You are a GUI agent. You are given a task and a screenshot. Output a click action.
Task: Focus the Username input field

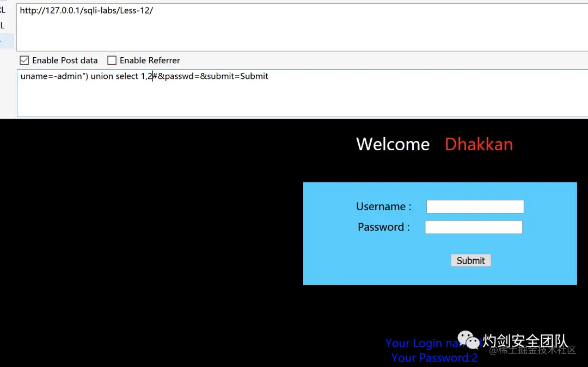pos(475,206)
